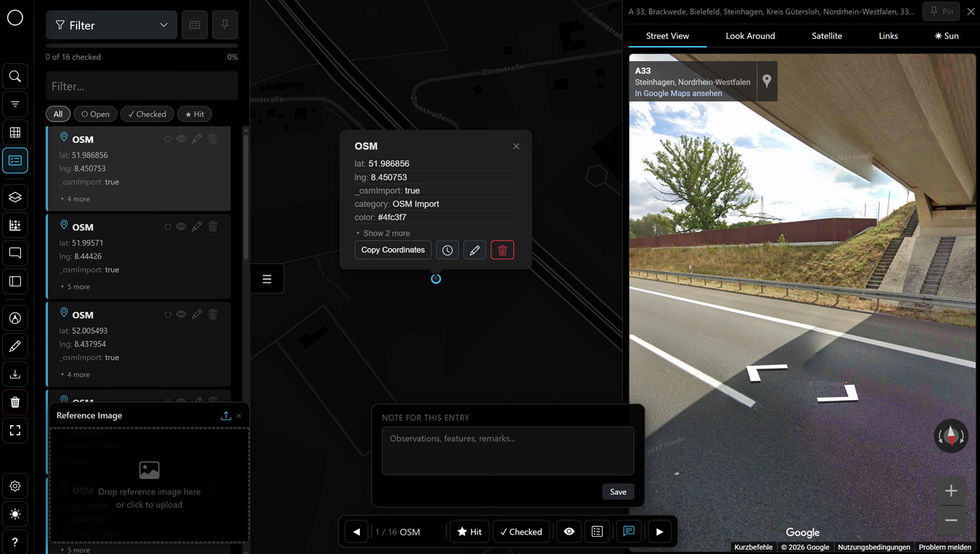This screenshot has width=980, height=554.
Task: Open the hamburger menu button on the map
Action: (267, 279)
